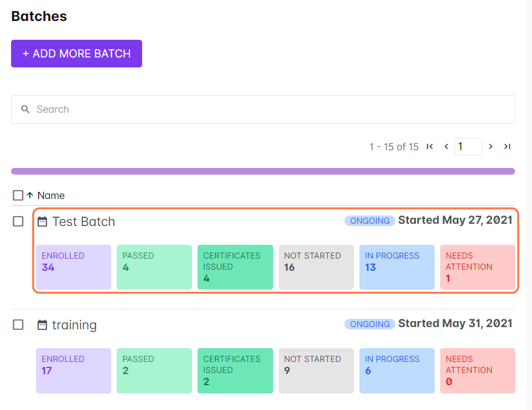Image resolution: width=532 pixels, height=410 pixels.
Task: Click the calendar icon beside Test Batch
Action: pos(42,222)
